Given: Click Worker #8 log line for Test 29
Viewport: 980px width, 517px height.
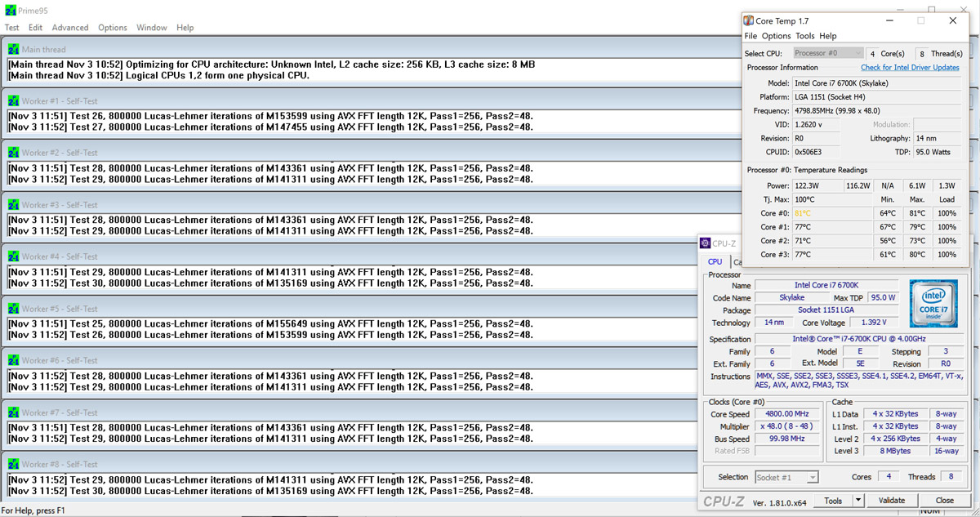Looking at the screenshot, I should point(270,479).
